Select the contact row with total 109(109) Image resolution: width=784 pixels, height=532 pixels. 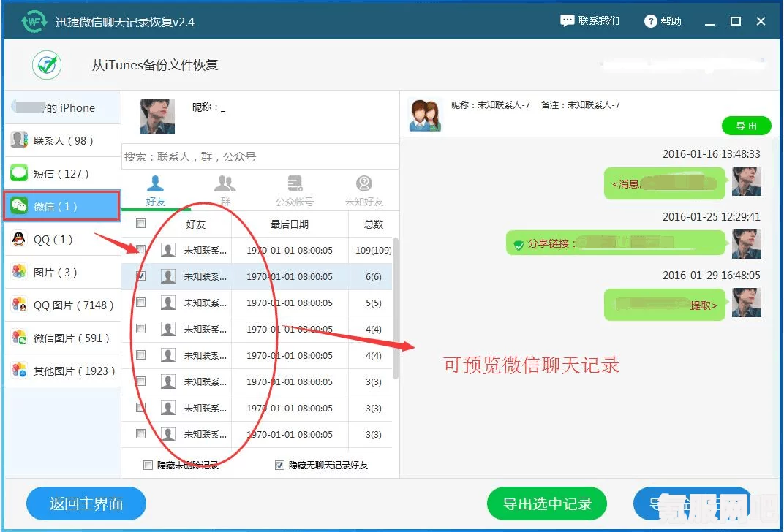257,250
